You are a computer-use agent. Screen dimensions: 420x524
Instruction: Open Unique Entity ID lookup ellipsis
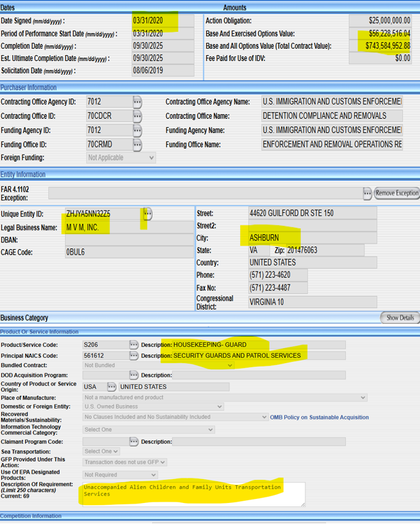pos(148,214)
